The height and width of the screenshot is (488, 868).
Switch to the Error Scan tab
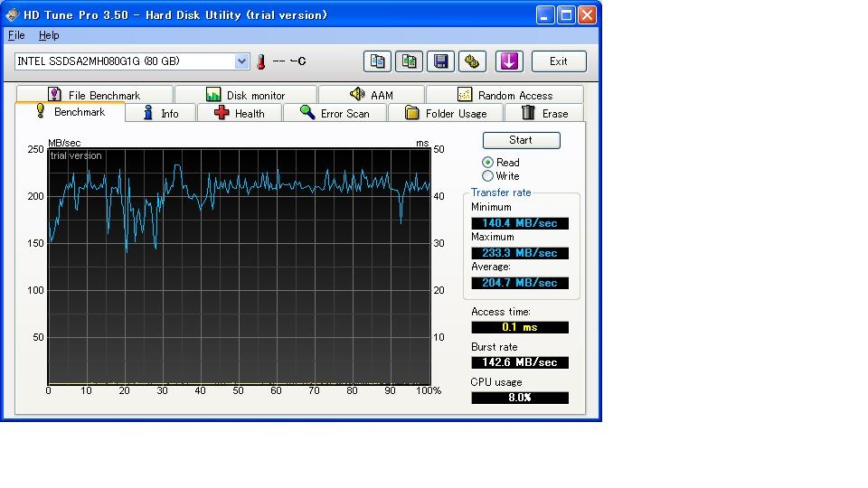[x=335, y=113]
